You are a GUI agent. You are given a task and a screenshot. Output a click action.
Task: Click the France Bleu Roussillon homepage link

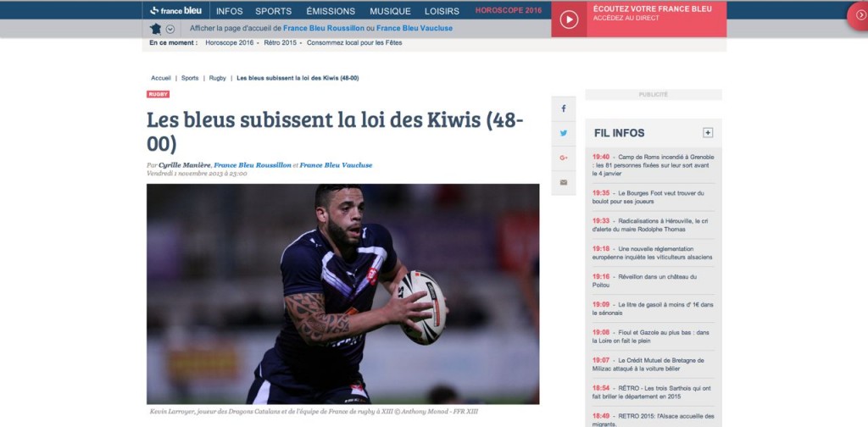coord(324,28)
